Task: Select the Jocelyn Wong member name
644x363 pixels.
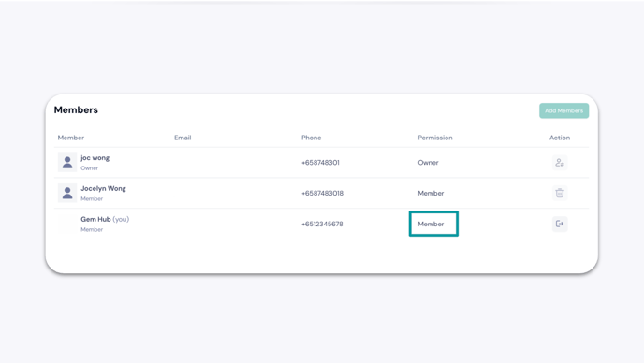Action: [103, 188]
